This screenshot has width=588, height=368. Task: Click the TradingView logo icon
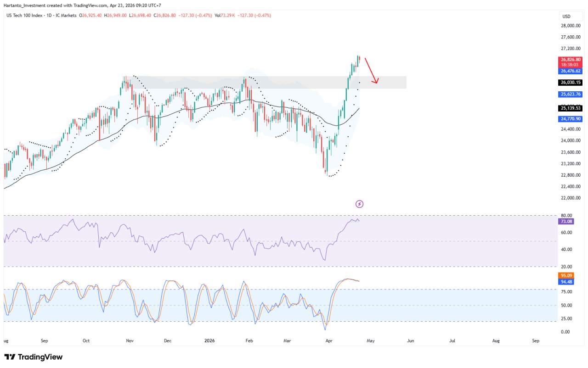click(x=11, y=357)
